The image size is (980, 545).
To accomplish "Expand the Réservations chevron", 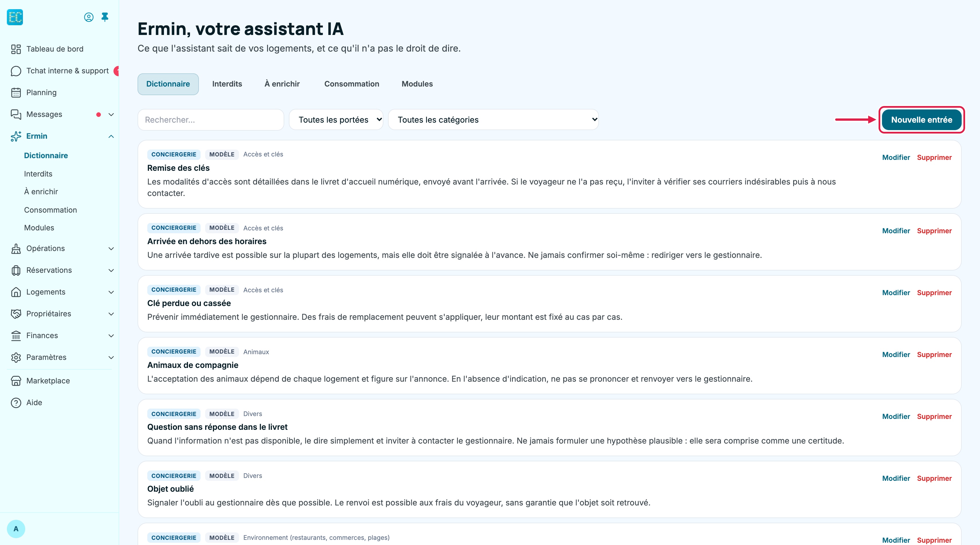I will 111,270.
